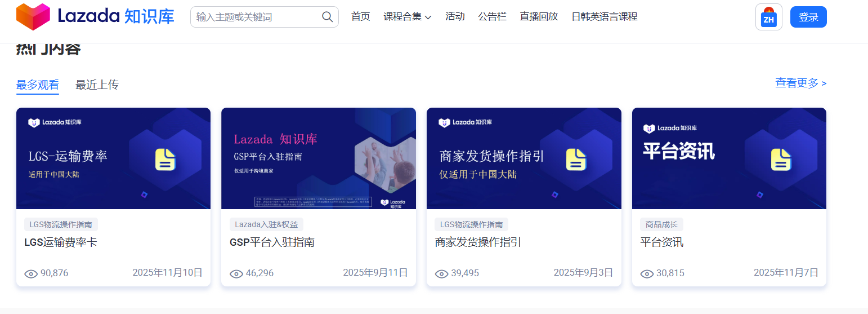Viewport: 868px width, 314px height.
Task: Click the document icon on 平台资讯 banner
Action: [x=781, y=160]
